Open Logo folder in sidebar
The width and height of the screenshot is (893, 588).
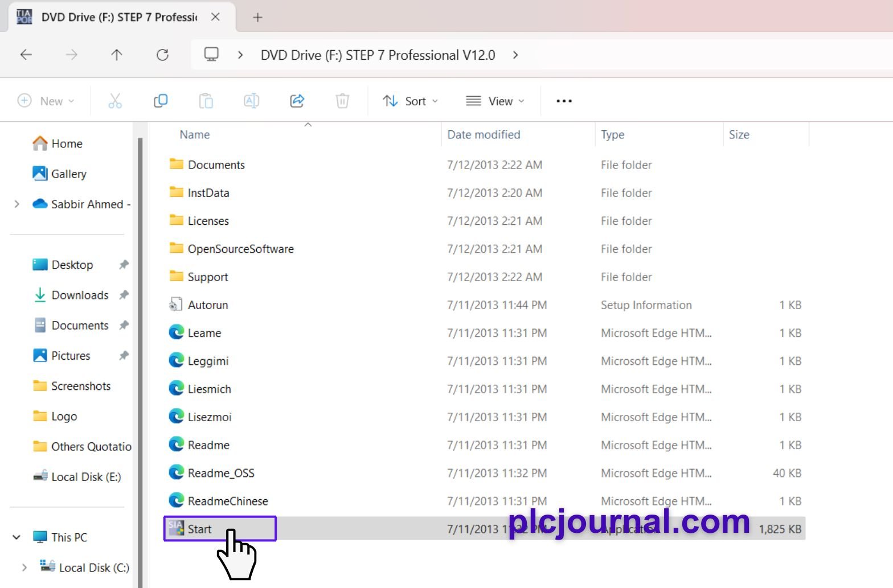tap(55, 416)
